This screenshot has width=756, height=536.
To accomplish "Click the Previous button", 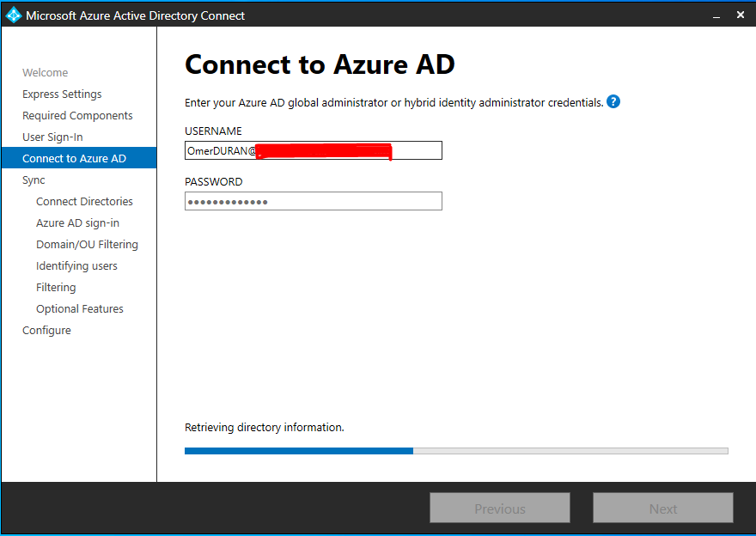I will tap(500, 508).
